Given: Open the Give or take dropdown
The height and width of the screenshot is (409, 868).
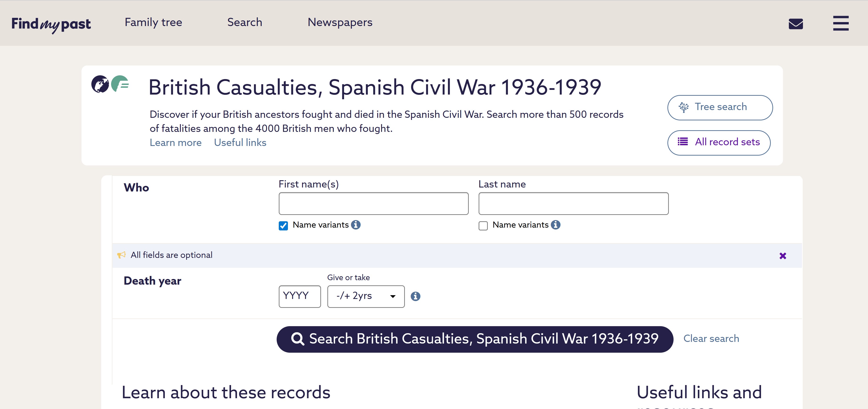Looking at the screenshot, I should click(366, 296).
